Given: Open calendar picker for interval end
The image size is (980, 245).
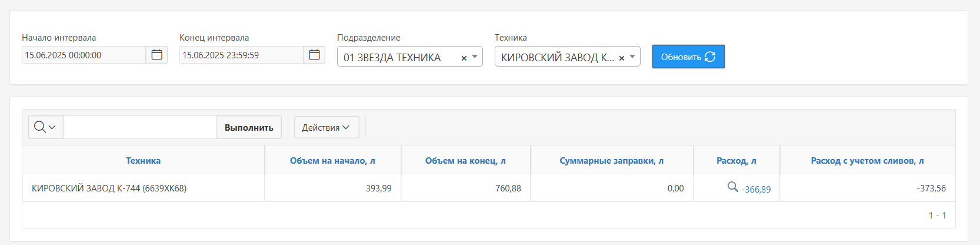Looking at the screenshot, I should tap(314, 55).
